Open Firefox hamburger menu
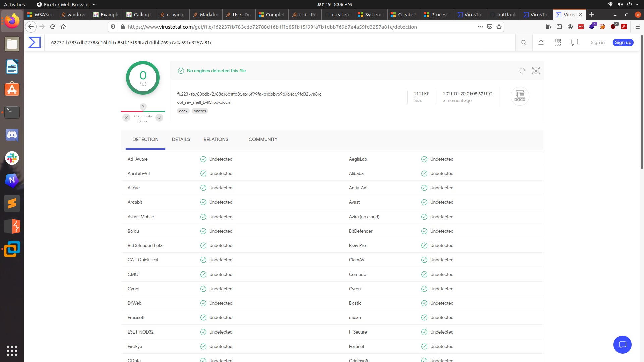The height and width of the screenshot is (362, 644). 638,27
